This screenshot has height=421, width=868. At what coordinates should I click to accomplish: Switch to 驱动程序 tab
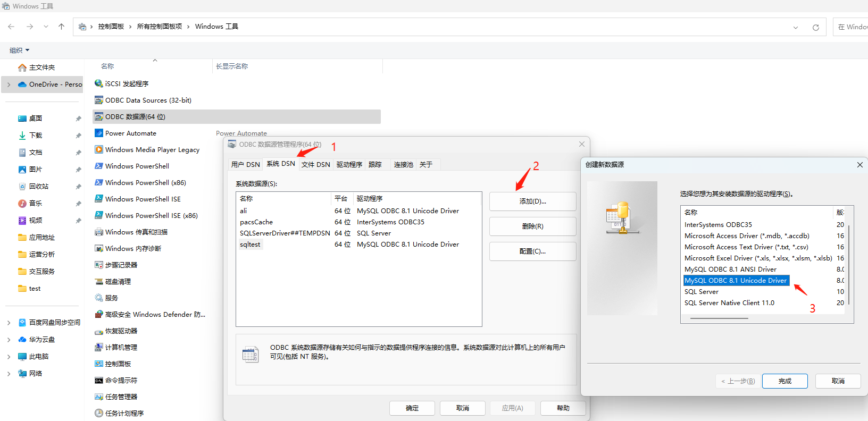point(349,165)
